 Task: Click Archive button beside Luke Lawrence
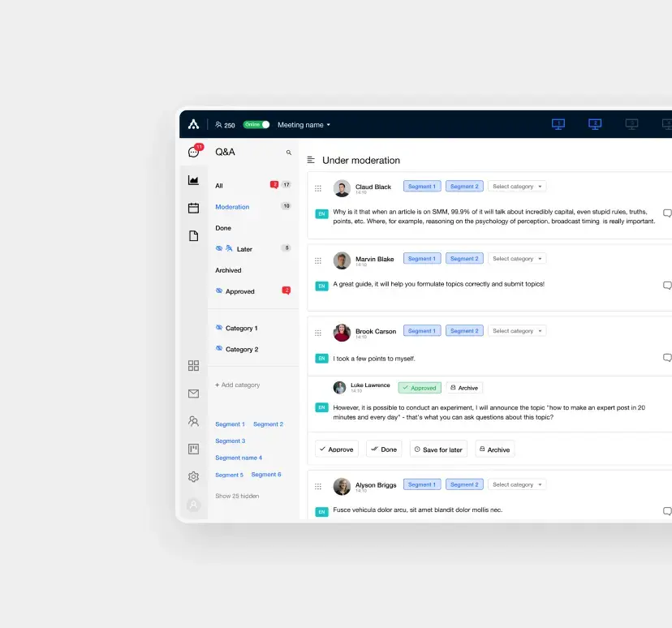click(x=464, y=388)
